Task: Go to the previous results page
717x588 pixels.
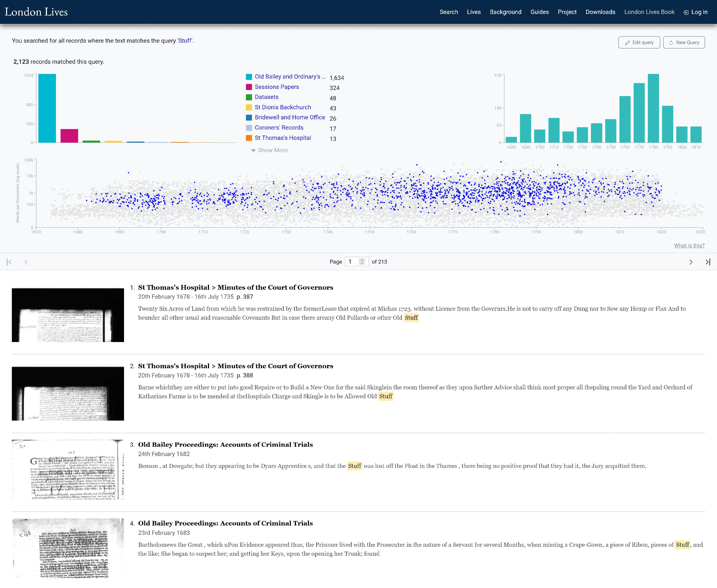Action: (26, 262)
